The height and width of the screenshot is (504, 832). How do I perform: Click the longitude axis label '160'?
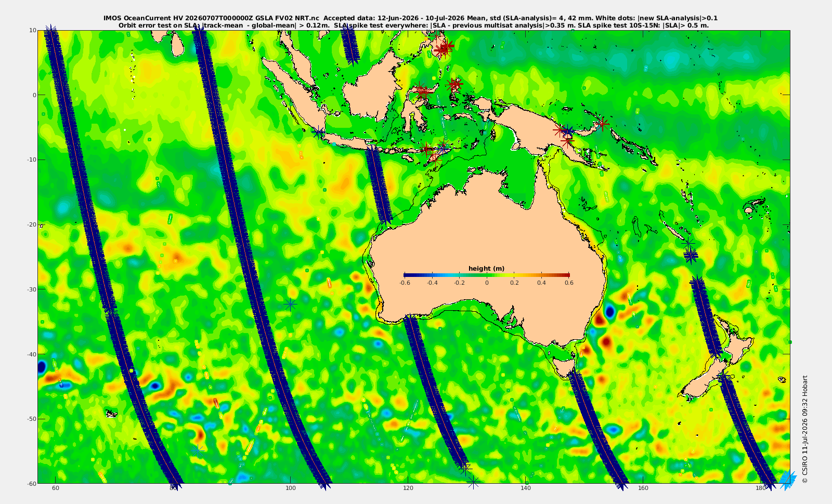click(643, 488)
